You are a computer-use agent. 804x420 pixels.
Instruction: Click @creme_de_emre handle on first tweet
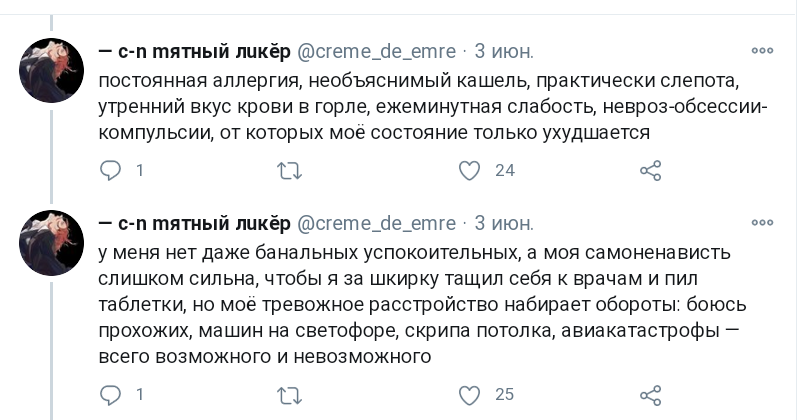377,51
